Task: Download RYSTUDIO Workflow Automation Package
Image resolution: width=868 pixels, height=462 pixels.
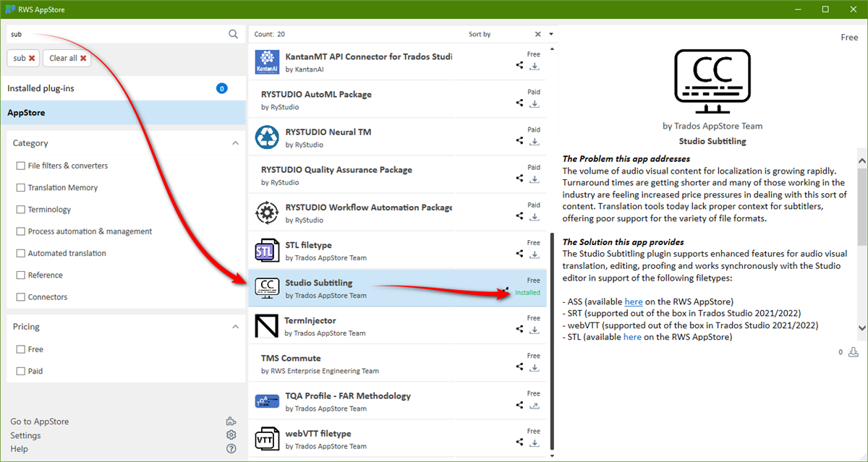Action: click(x=535, y=215)
